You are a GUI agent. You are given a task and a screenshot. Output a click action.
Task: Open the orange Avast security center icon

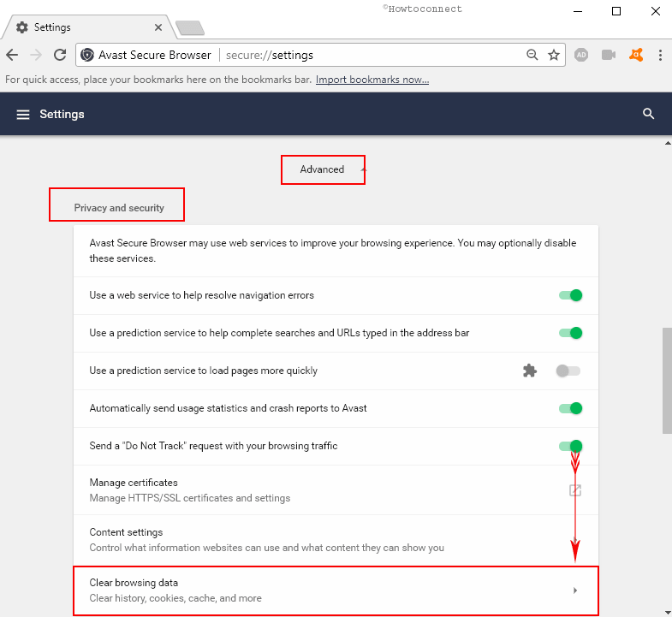coord(636,55)
